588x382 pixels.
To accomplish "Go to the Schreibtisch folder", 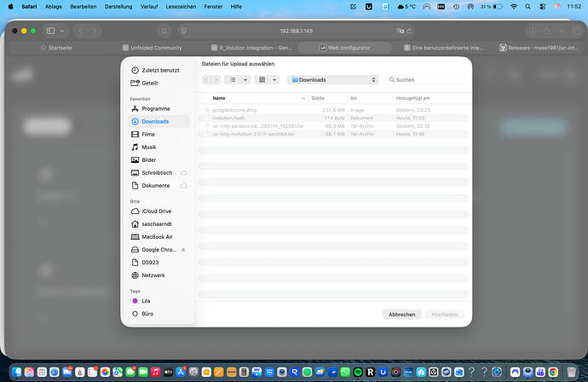I will (x=158, y=173).
